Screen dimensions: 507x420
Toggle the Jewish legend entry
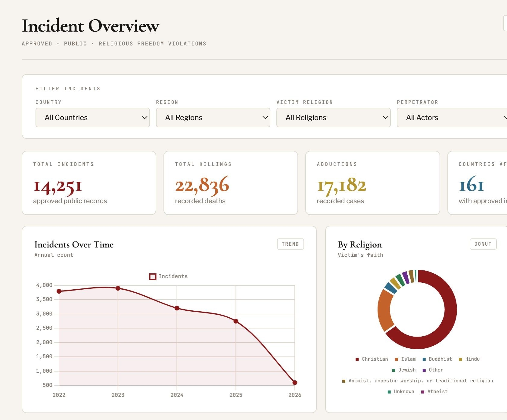(404, 370)
